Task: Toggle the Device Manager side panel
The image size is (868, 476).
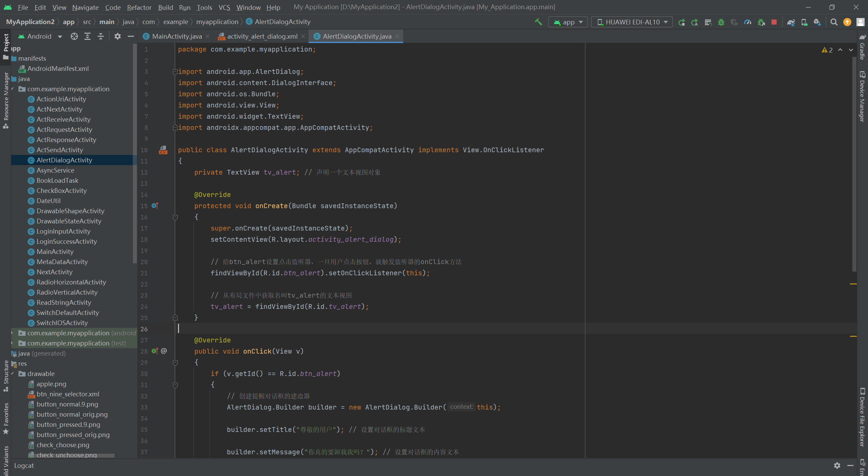Action: pos(862,97)
